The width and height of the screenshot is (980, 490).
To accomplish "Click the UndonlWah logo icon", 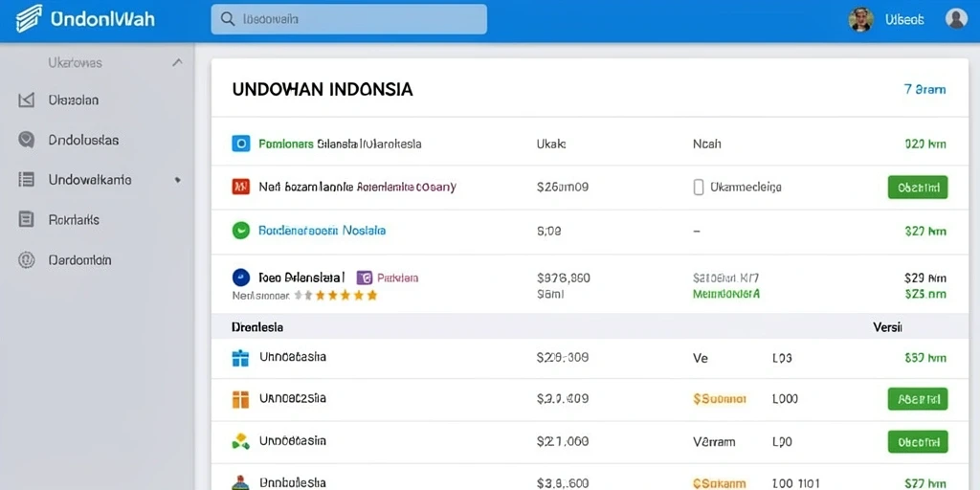I will 29,19.
